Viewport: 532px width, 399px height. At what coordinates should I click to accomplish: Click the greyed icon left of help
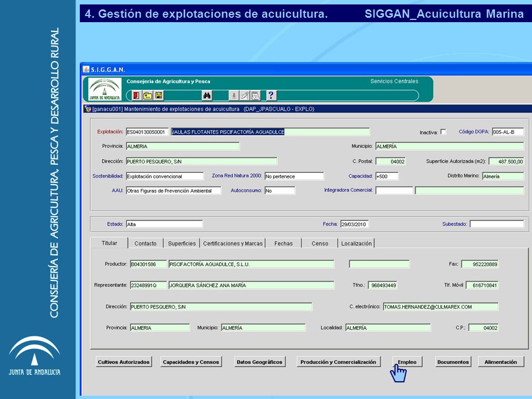(x=256, y=96)
